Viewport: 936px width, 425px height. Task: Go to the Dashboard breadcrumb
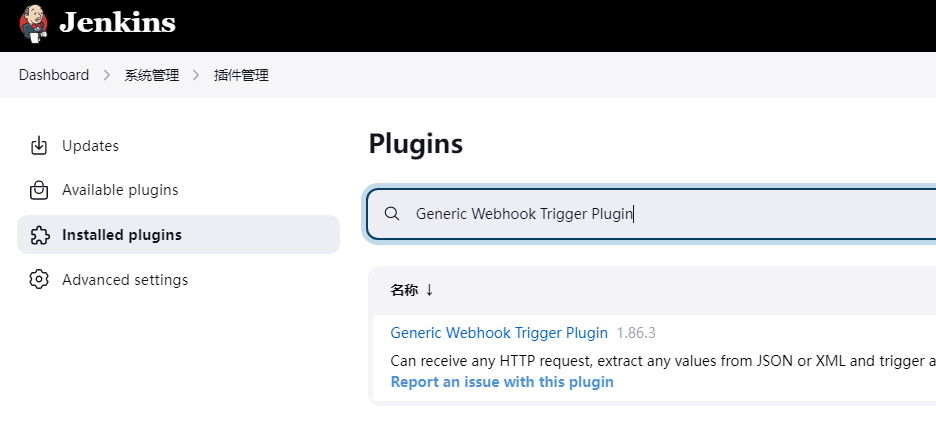pos(54,75)
